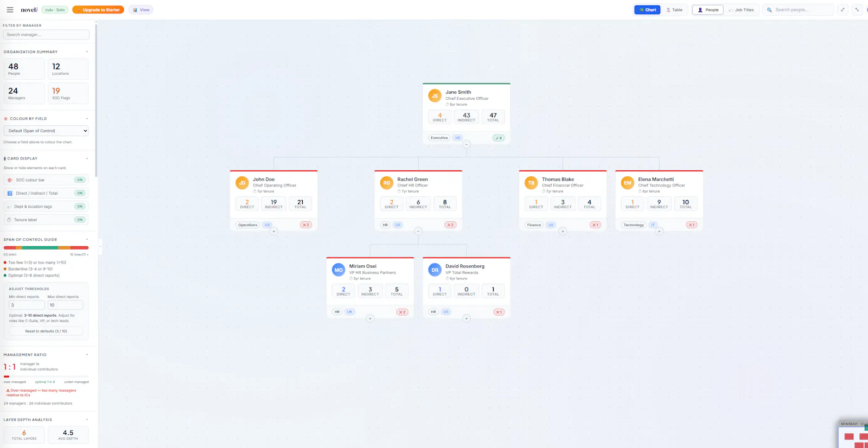868x448 pixels.
Task: Collapse Layer Depth Analysis section
Action: (x=87, y=420)
